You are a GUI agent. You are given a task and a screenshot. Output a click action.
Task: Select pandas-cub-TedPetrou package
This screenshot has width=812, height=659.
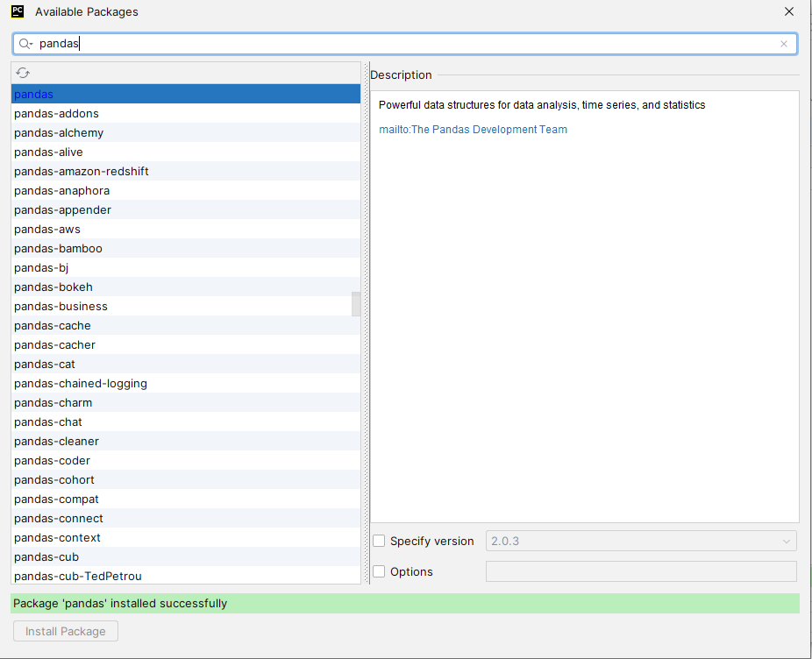pos(186,576)
